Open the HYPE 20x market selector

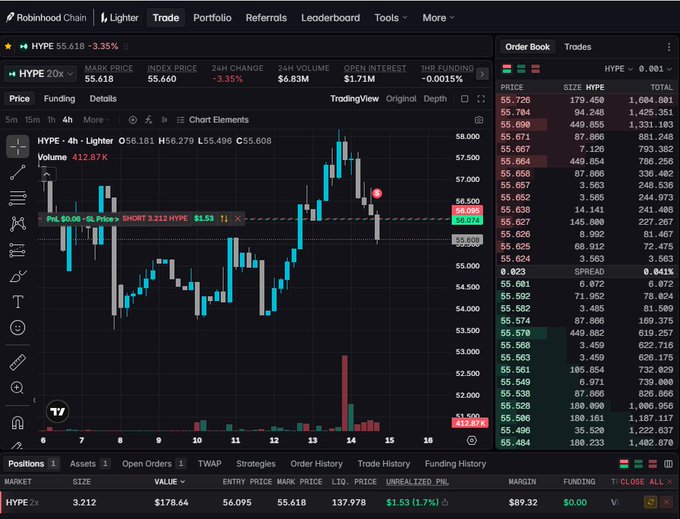point(40,74)
